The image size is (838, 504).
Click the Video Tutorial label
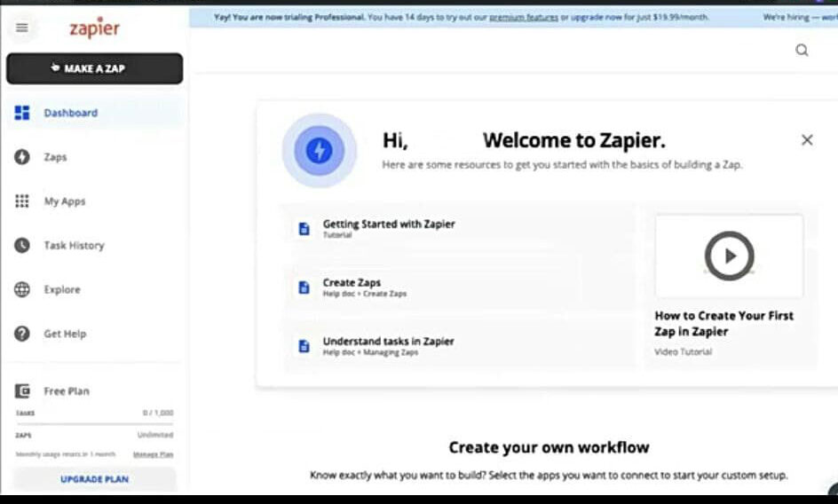coord(683,351)
